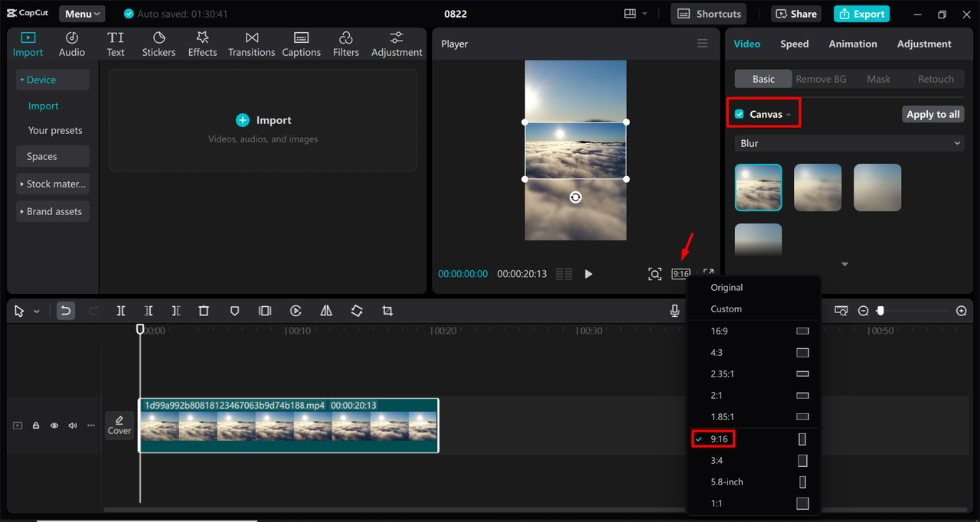Click the microphone Record voiceover icon
The width and height of the screenshot is (980, 522).
tap(675, 310)
